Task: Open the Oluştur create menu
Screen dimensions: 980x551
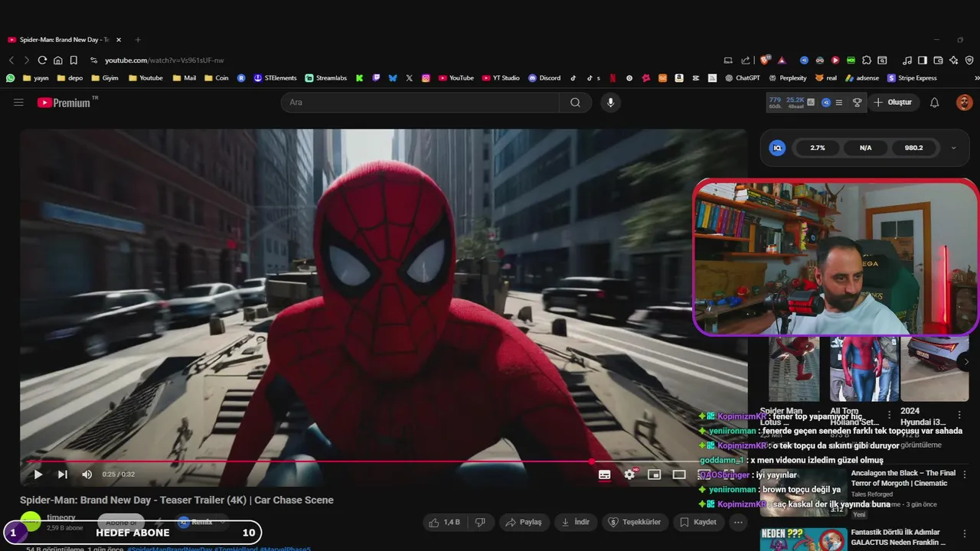Action: (893, 103)
